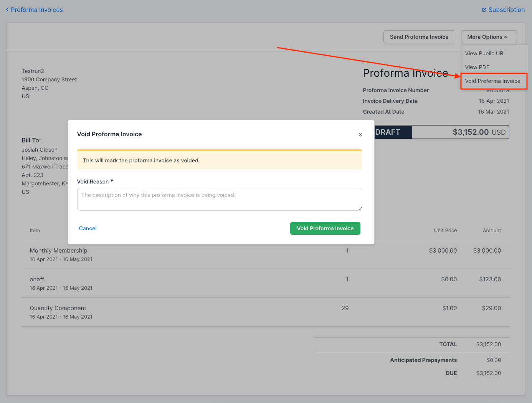The image size is (532, 403).
Task: Focus the Void Reason text area
Action: [x=219, y=199]
